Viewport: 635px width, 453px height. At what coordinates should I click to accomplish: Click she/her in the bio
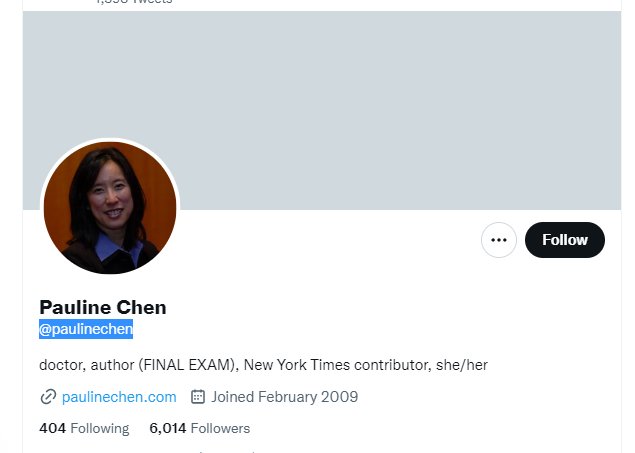click(x=462, y=365)
